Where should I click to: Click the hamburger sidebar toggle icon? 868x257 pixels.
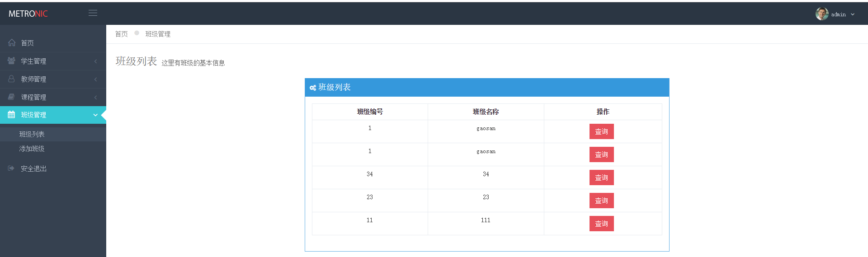pyautogui.click(x=93, y=13)
